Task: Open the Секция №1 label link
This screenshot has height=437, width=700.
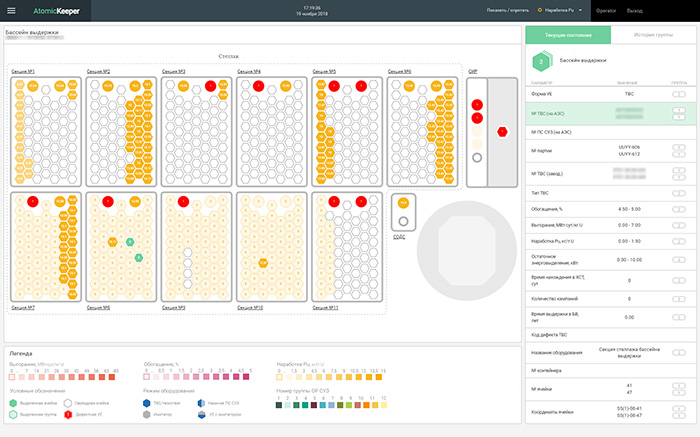Action: [x=24, y=72]
